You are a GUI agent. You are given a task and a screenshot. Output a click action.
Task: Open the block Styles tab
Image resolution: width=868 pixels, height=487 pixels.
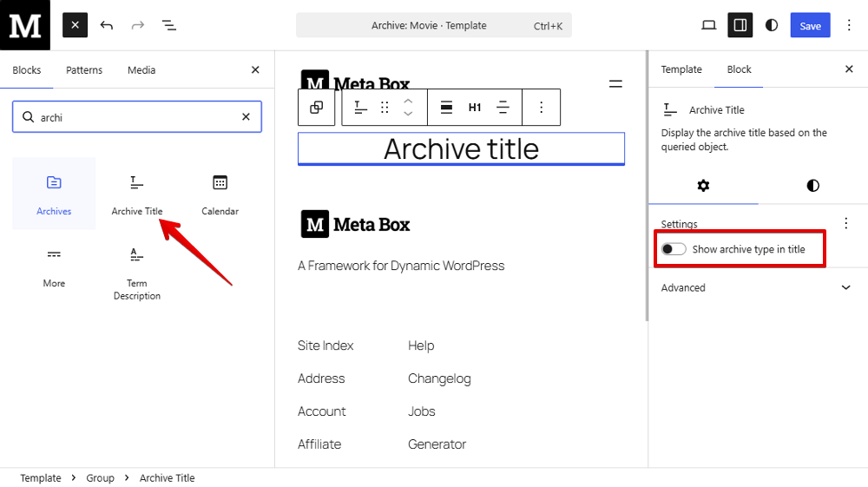(812, 186)
